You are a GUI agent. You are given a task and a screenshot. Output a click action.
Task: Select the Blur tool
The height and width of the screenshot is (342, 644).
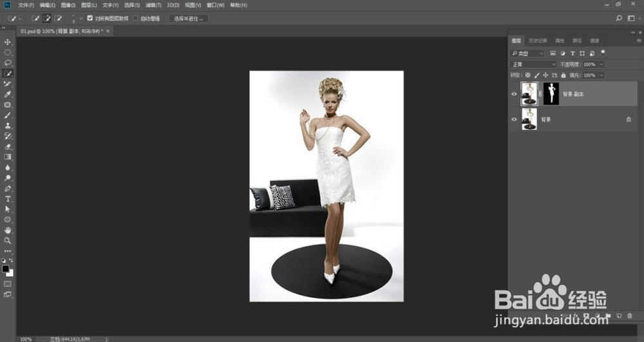(7, 167)
